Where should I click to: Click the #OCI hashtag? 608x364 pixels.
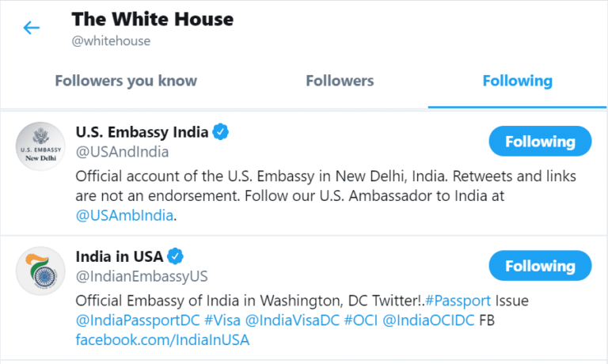pos(363,320)
